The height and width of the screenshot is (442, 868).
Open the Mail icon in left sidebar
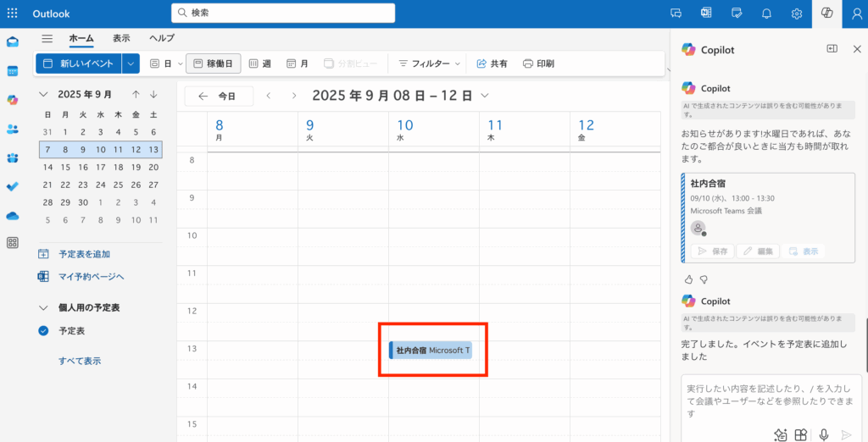click(13, 42)
